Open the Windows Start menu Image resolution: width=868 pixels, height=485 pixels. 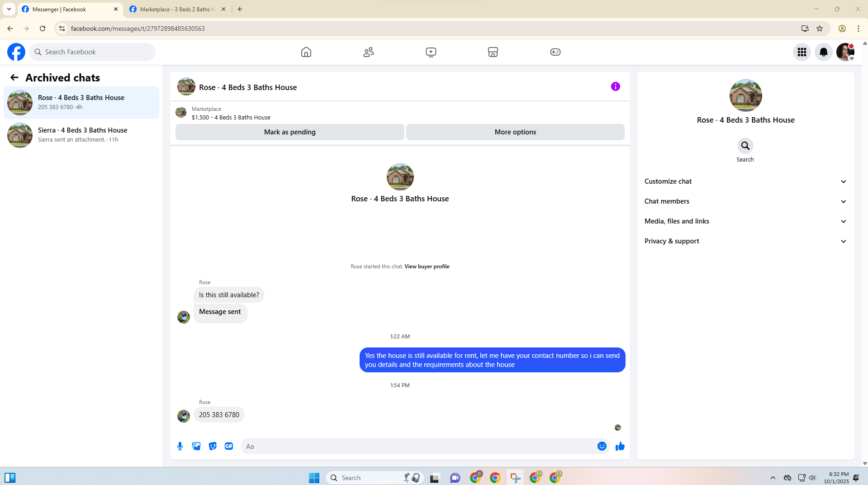click(314, 478)
